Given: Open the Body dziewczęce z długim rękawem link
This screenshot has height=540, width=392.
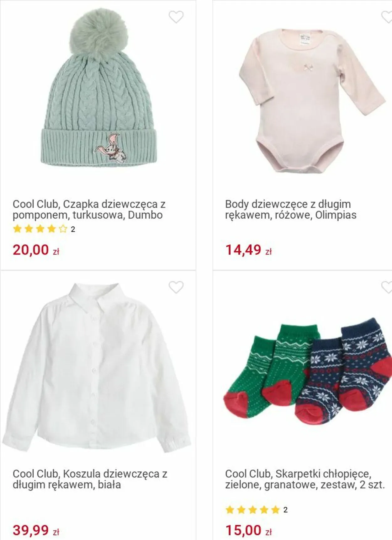Looking at the screenshot, I should point(291,209).
